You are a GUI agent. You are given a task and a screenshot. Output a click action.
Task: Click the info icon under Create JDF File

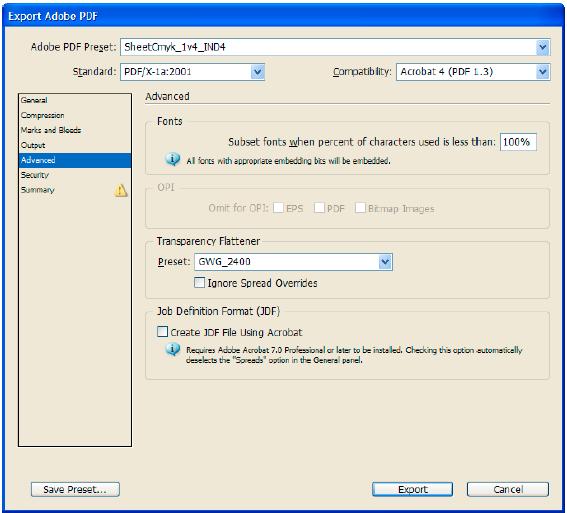(x=172, y=349)
